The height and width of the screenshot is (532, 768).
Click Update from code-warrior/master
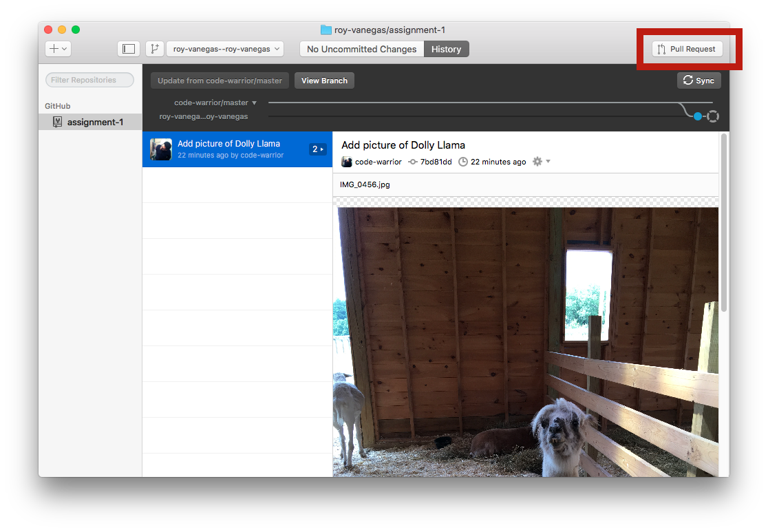[x=220, y=81]
